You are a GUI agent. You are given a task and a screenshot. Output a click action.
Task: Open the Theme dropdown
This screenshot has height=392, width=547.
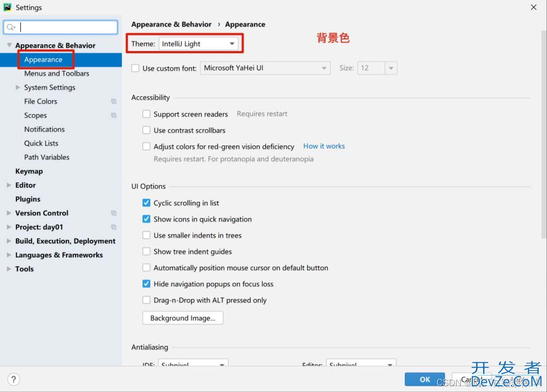[x=198, y=44]
